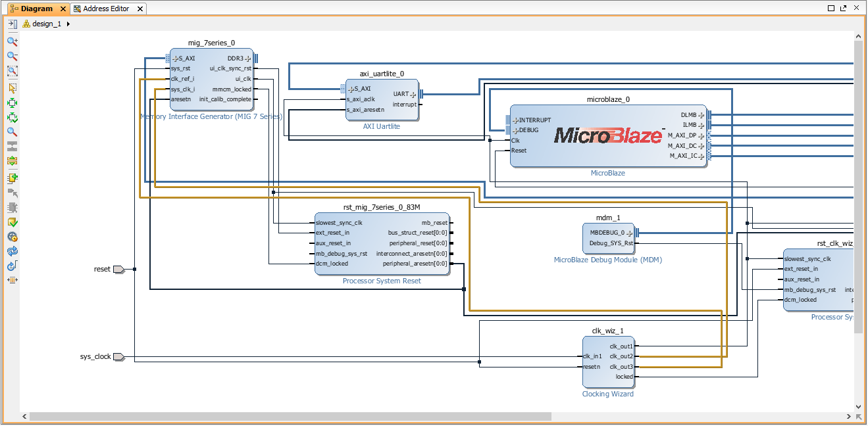Click the ext_reset_in pin on rst_mig_7series_0_83M
868x426 pixels.
(332, 233)
